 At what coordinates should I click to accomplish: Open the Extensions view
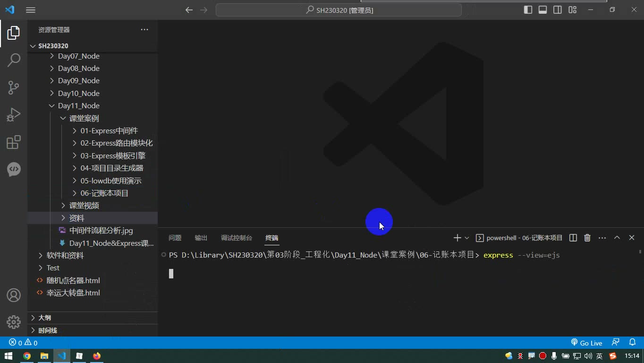coord(14,142)
